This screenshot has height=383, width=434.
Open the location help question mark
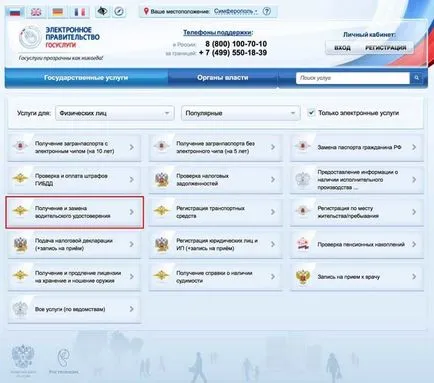267,11
